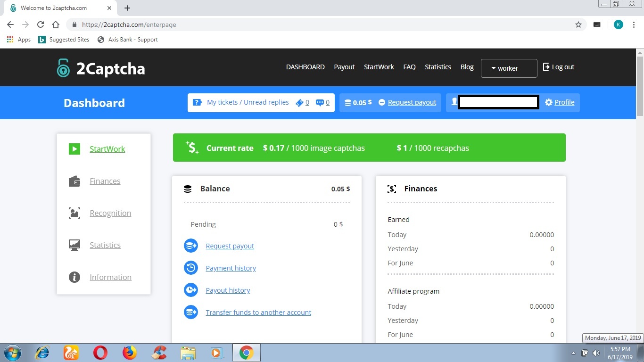Bookmark this page with the star icon

coord(578,25)
